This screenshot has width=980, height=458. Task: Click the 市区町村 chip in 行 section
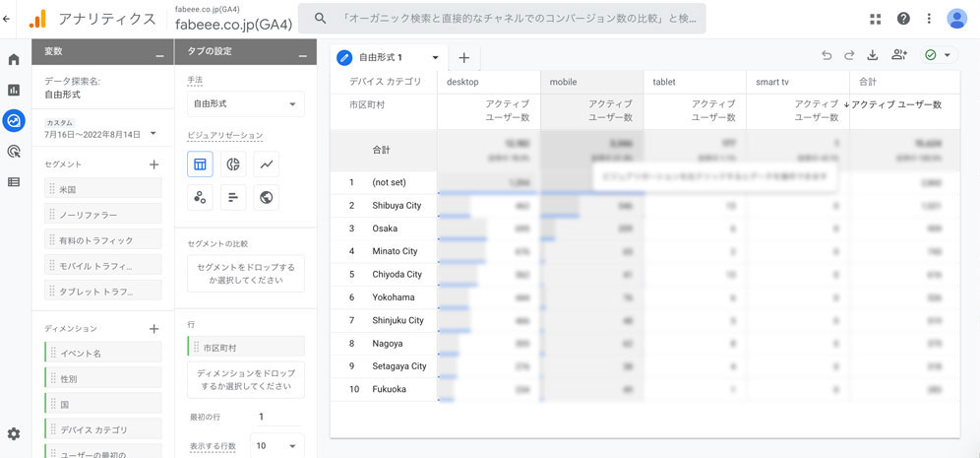246,347
